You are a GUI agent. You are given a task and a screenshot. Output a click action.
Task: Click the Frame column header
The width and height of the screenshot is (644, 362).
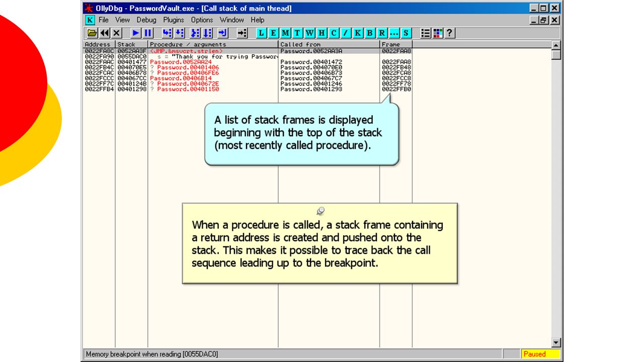[396, 44]
